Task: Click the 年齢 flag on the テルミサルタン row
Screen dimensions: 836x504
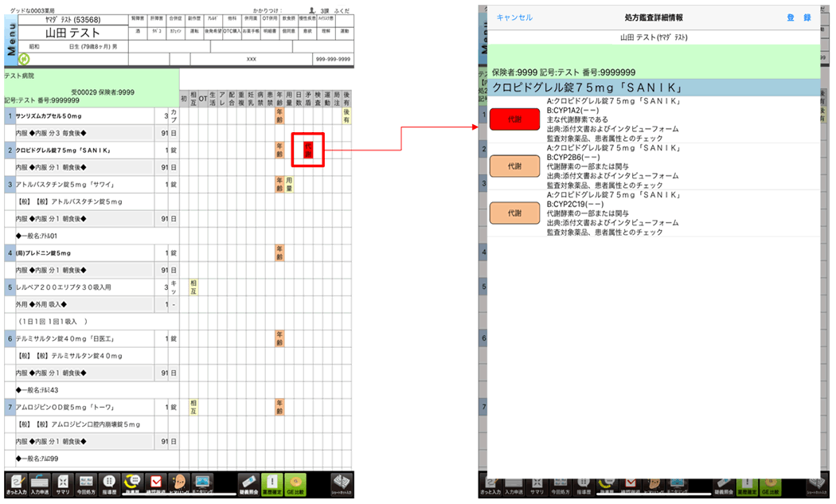Action: (x=279, y=338)
